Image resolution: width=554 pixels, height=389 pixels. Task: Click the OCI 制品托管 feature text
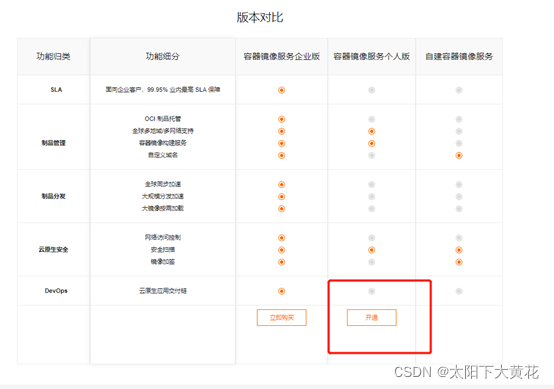(163, 119)
